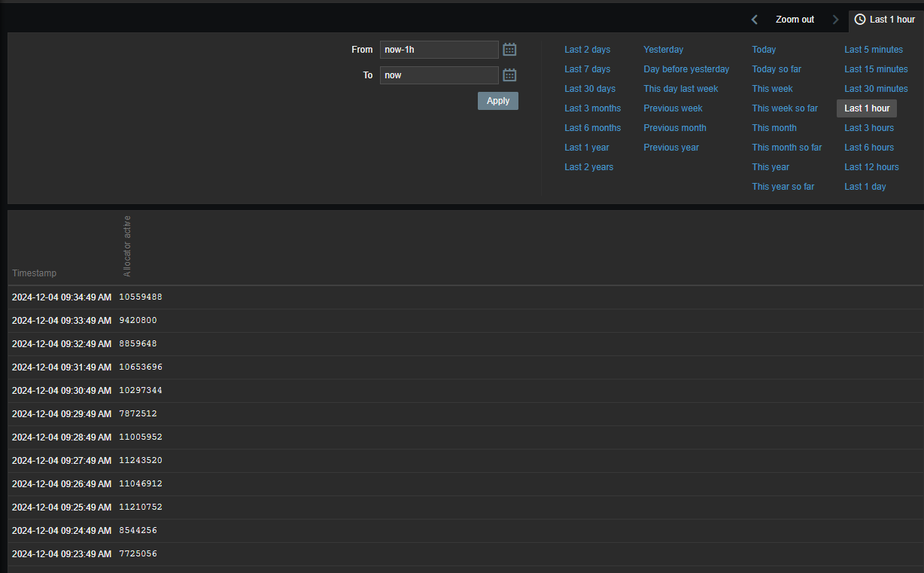
Task: Select value 11210752
Action: (141, 507)
